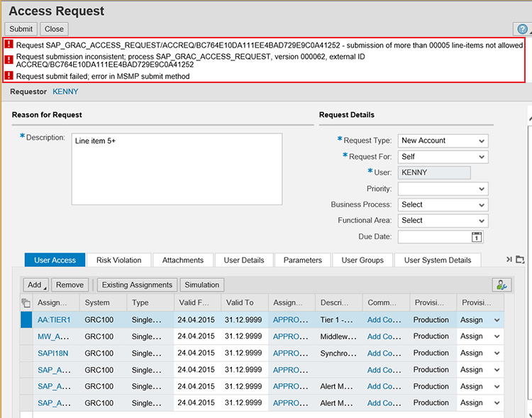Expand the Business Process dropdown
The width and height of the screenshot is (532, 418).
482,204
